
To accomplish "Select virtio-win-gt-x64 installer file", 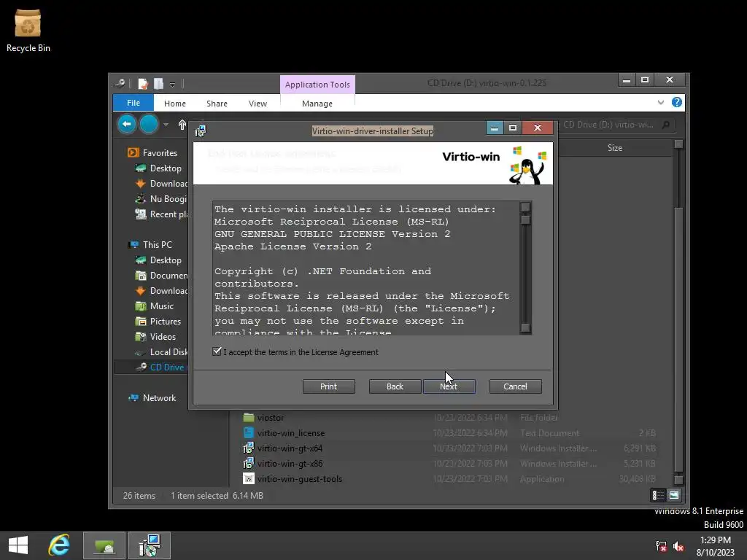I will [x=283, y=448].
